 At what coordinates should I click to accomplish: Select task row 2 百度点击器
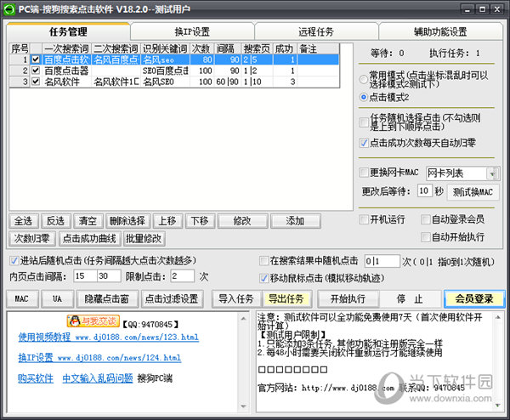174,71
